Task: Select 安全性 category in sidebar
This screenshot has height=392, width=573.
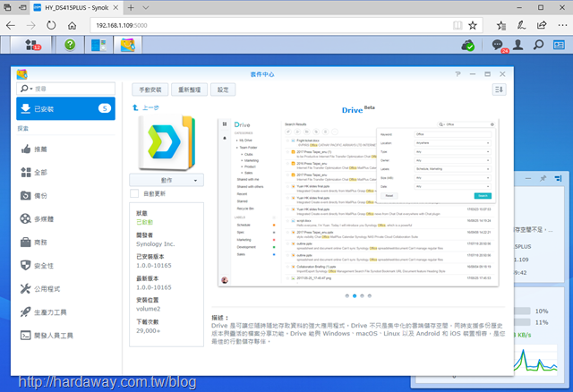Action: point(65,266)
